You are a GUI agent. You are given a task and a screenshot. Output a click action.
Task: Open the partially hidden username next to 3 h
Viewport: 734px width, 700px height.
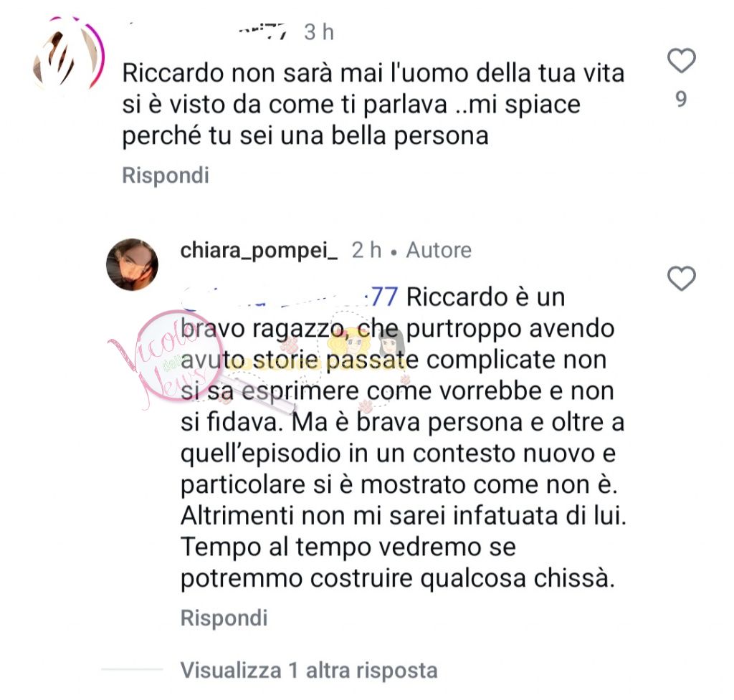point(262,32)
